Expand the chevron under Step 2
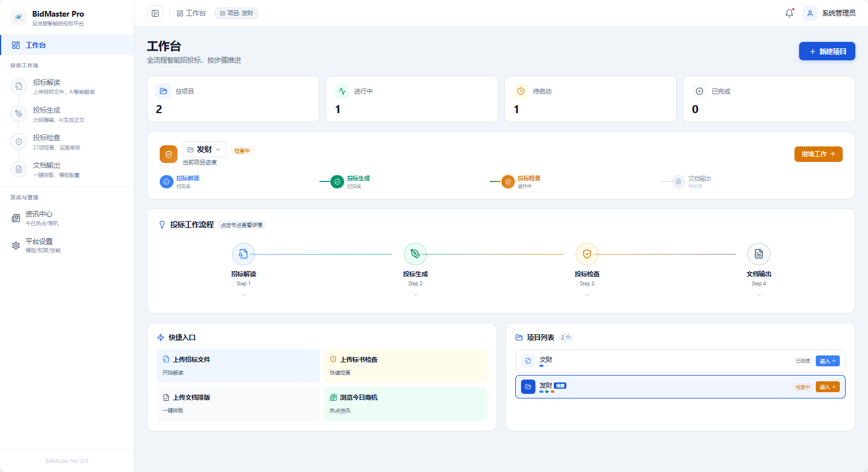Viewport: 868px width, 472px height. (x=415, y=295)
